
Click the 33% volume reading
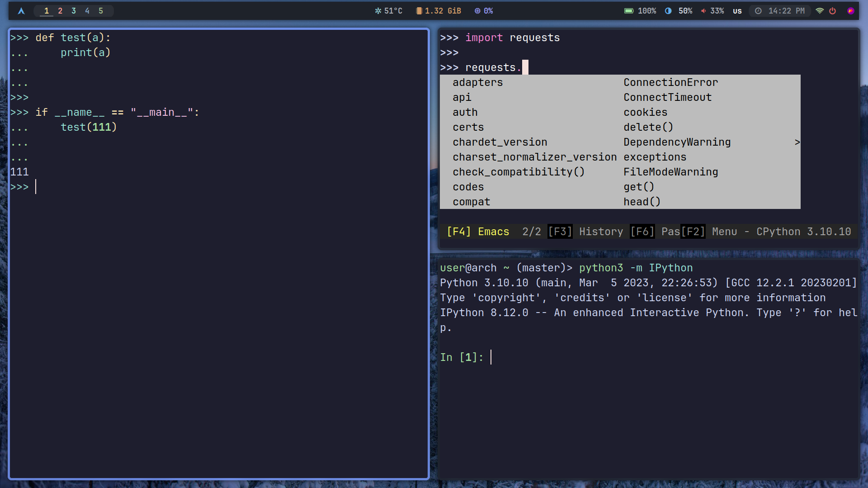pos(717,11)
